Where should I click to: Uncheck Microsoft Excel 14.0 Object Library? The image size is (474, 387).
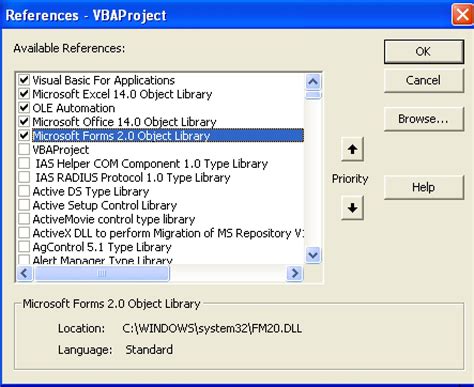click(24, 94)
